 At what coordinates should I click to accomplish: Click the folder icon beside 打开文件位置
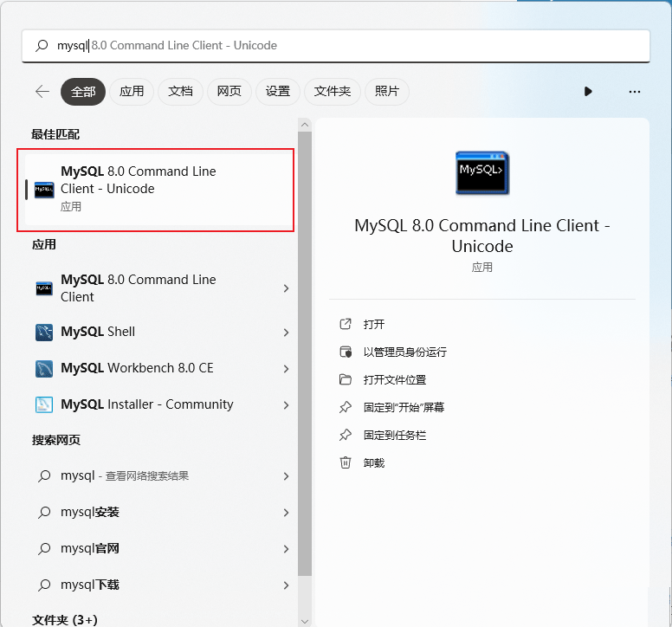[x=346, y=379]
